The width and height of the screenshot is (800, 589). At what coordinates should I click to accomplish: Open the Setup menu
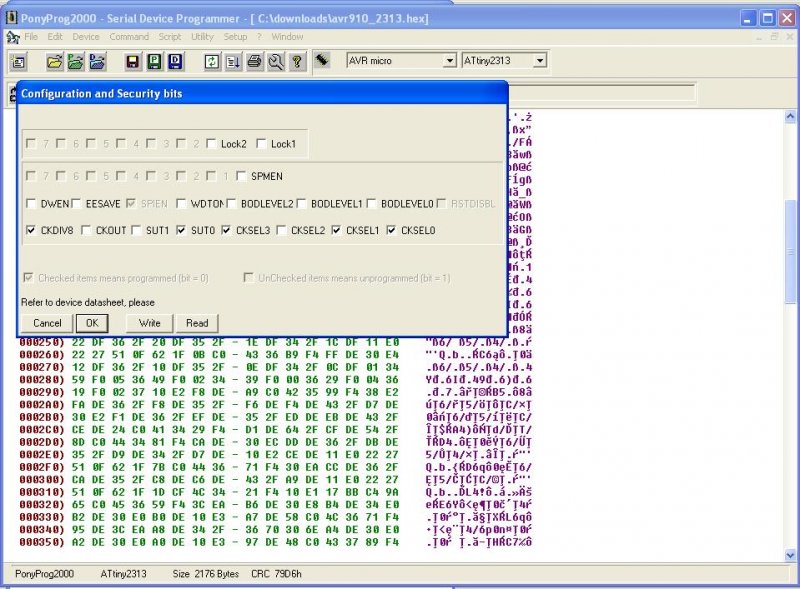235,37
